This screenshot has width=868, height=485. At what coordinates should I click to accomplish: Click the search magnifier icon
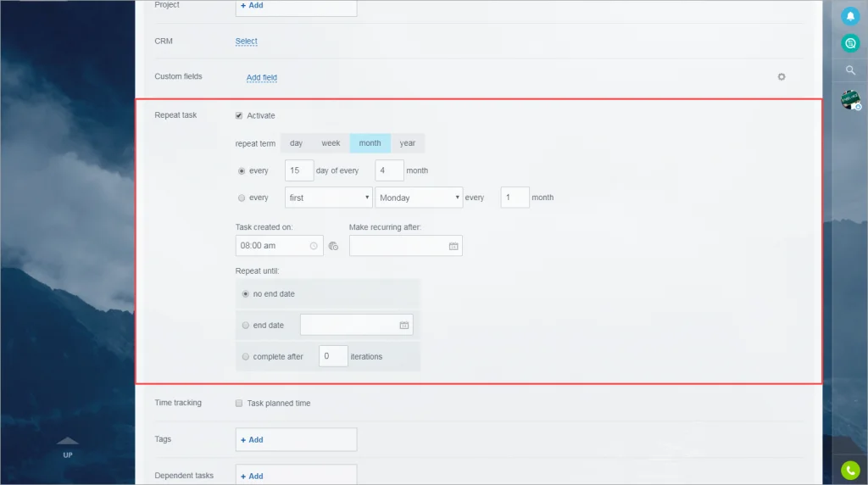(850, 70)
